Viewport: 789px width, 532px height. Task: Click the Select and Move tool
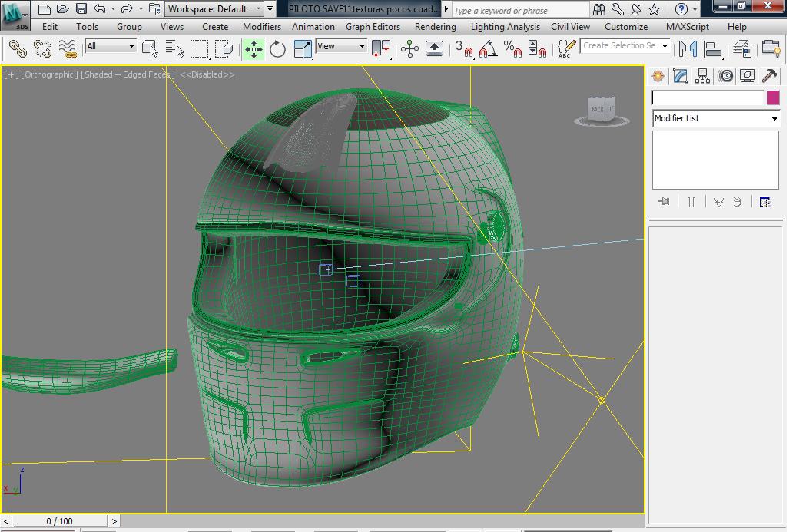(253, 49)
